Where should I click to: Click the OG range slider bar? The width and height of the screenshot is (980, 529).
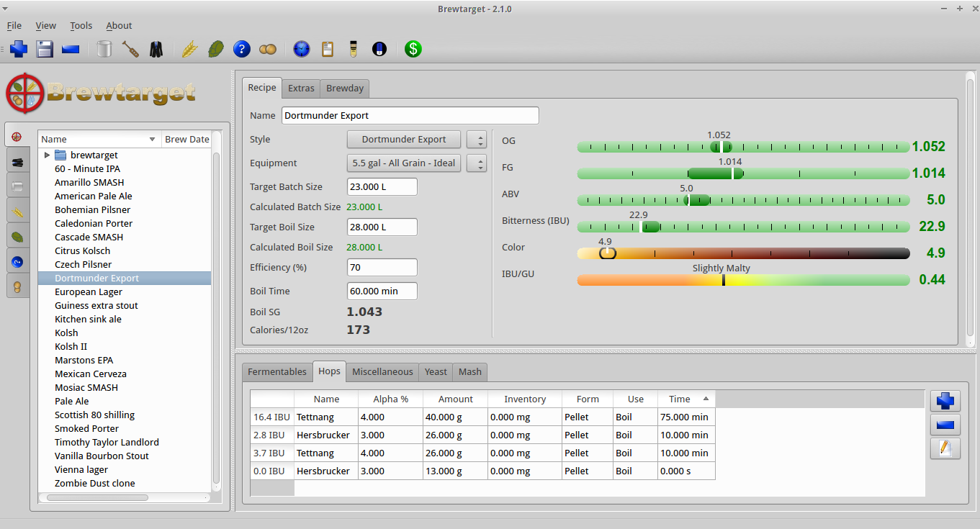coord(743,147)
